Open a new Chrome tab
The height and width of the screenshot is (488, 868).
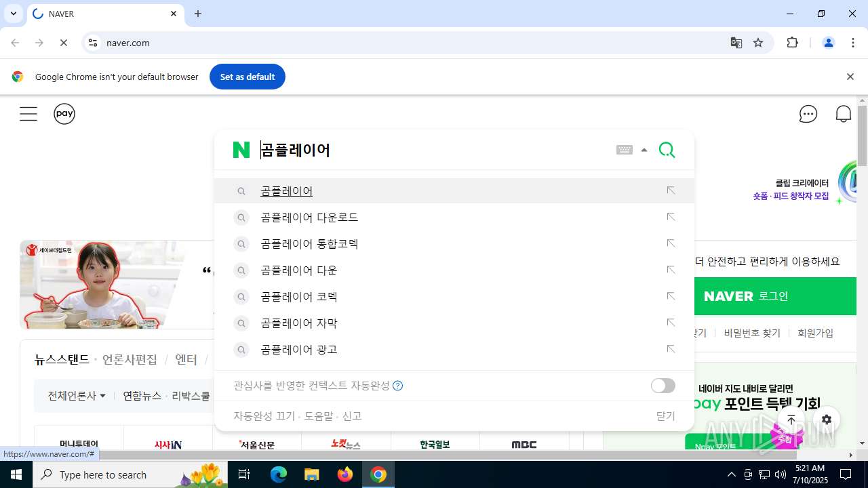(198, 14)
